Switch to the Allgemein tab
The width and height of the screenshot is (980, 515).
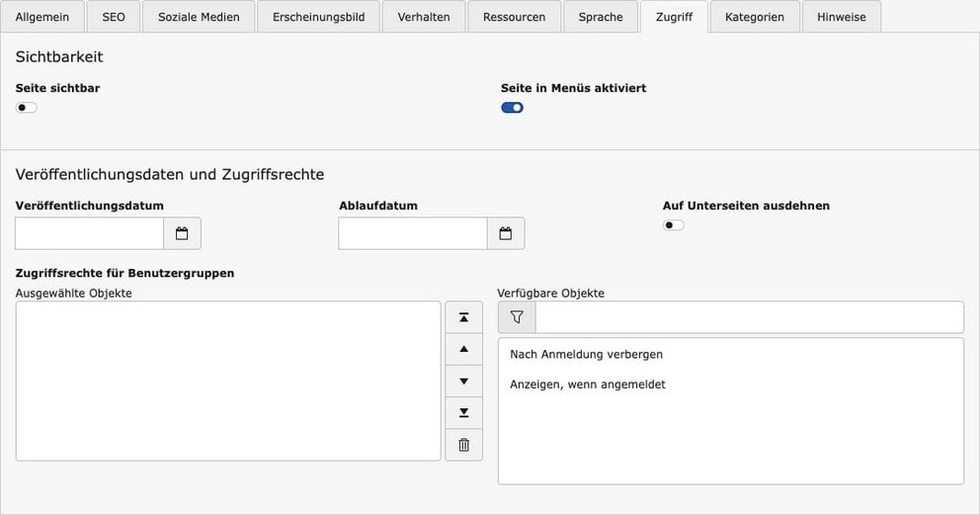click(42, 17)
